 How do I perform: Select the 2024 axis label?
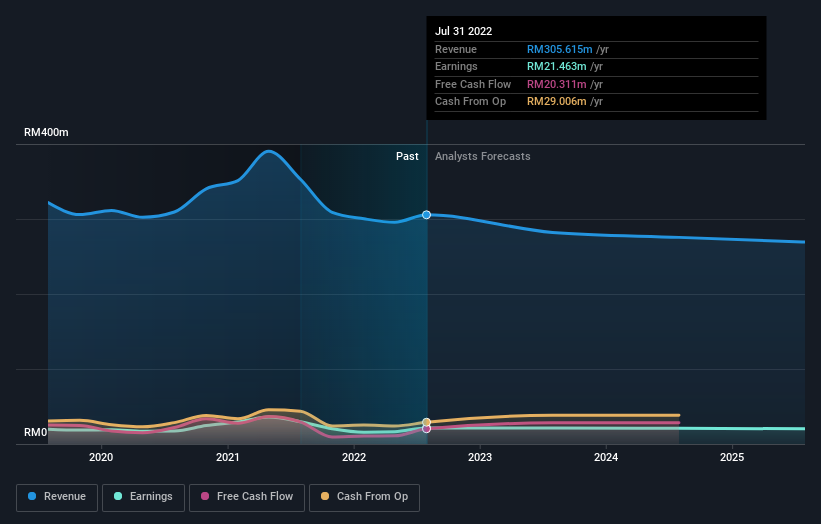click(606, 458)
